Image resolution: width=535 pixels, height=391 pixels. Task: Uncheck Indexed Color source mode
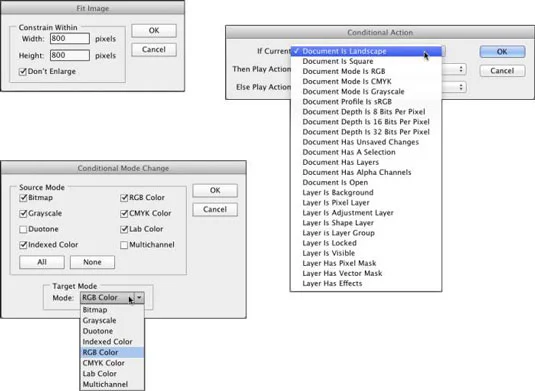tap(23, 245)
